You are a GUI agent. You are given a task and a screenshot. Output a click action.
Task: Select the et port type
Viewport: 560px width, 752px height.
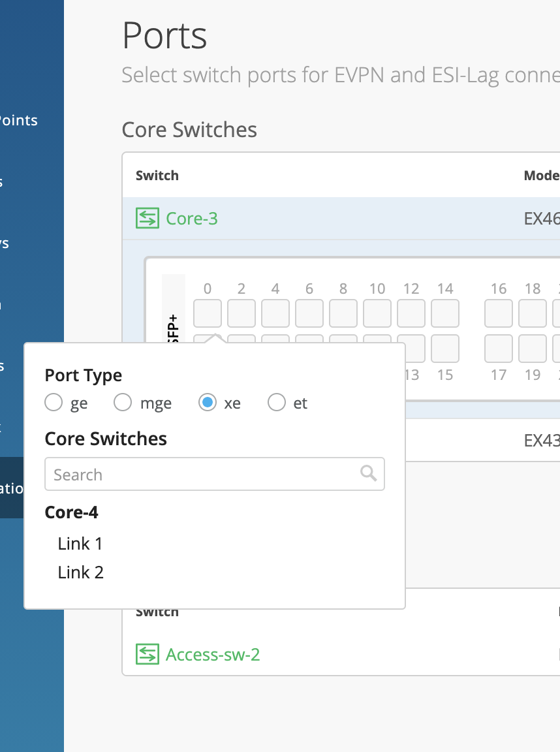pyautogui.click(x=277, y=403)
